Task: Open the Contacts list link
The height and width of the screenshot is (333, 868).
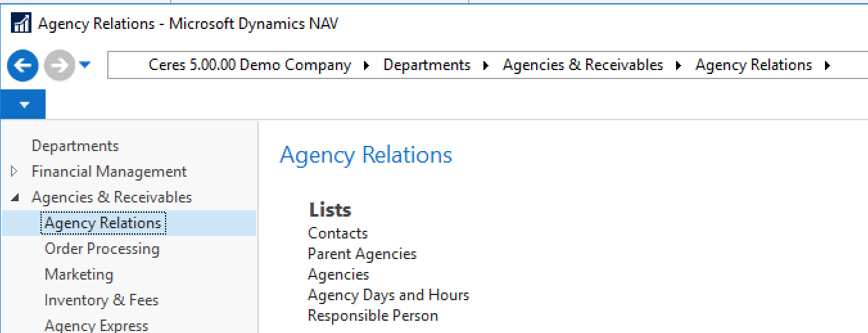Action: tap(338, 233)
